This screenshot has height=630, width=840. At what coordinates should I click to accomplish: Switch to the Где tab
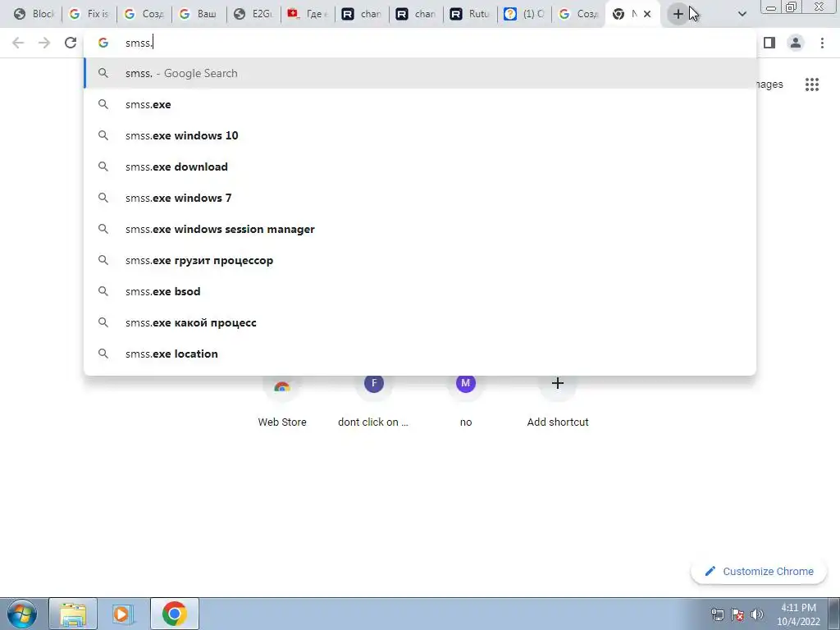[x=308, y=14]
